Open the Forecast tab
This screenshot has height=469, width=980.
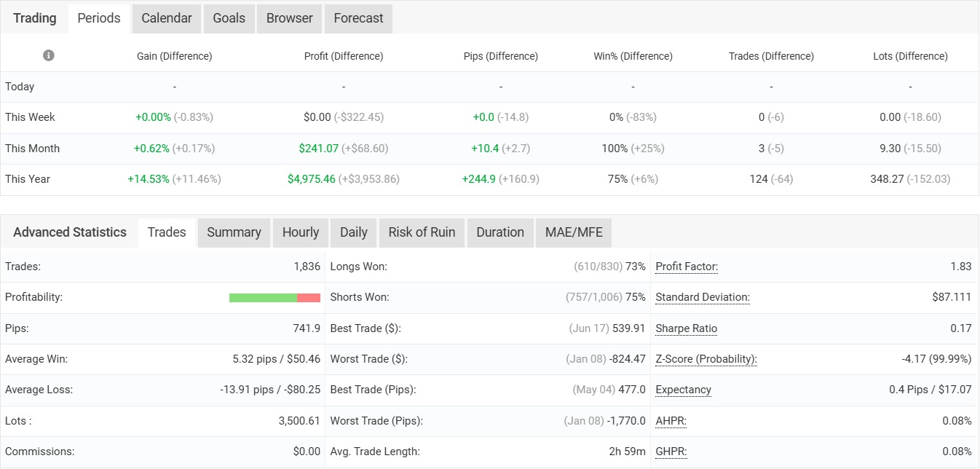(358, 18)
